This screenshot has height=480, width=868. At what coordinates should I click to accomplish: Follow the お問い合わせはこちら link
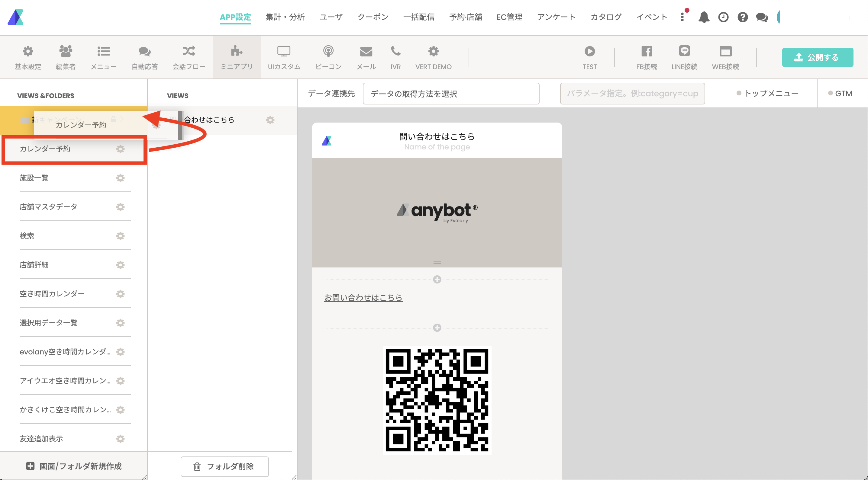pos(363,298)
